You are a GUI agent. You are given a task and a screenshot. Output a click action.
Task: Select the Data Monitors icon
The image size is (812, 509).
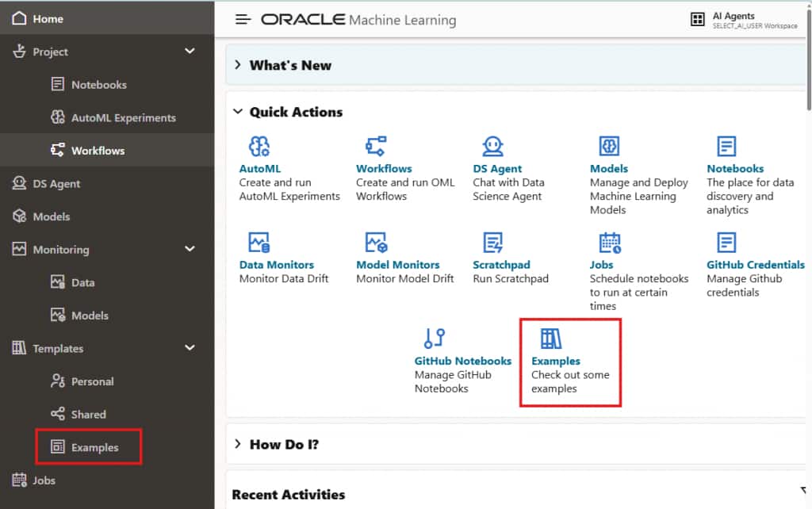coord(259,242)
